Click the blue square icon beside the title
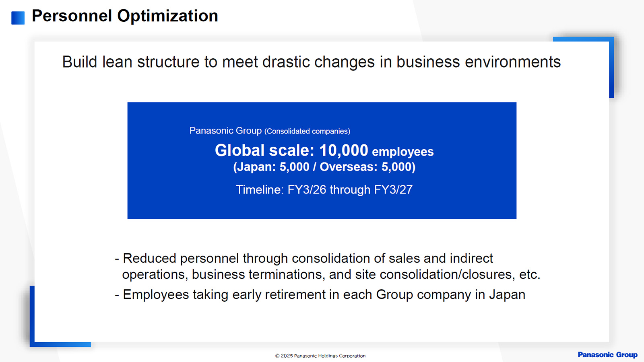Image resolution: width=644 pixels, height=362 pixels. tap(18, 18)
